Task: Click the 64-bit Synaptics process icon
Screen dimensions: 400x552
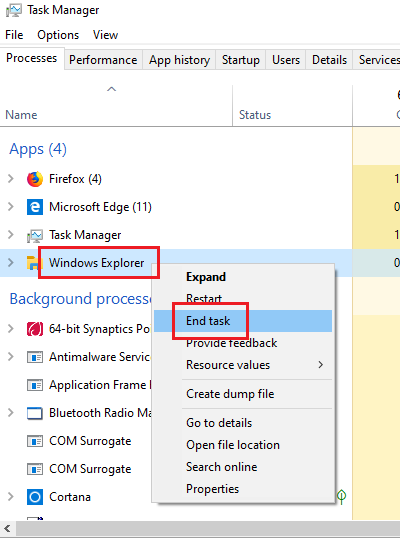Action: coord(35,329)
